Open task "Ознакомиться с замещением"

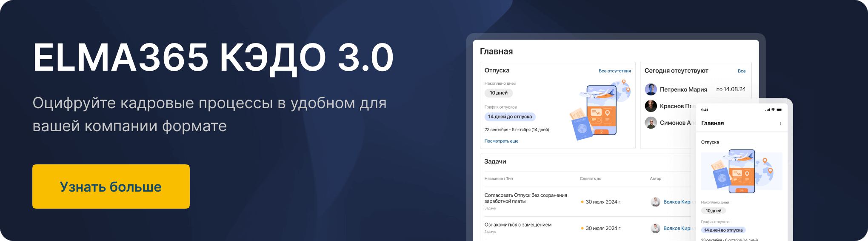pyautogui.click(x=518, y=225)
